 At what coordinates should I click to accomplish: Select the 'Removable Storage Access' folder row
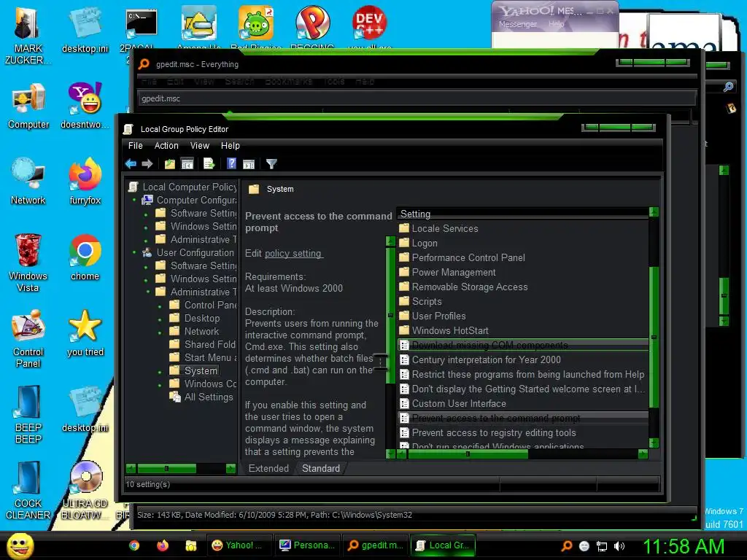tap(469, 287)
